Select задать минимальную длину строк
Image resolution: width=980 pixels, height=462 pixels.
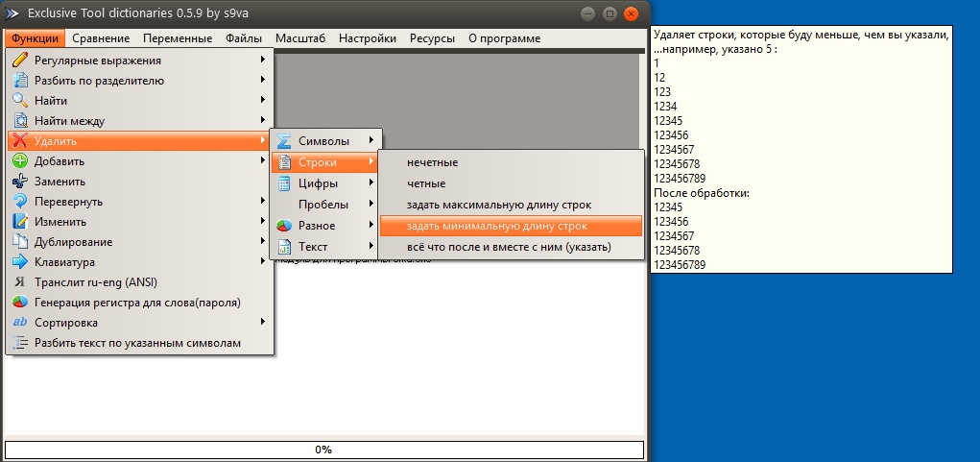pyautogui.click(x=496, y=226)
